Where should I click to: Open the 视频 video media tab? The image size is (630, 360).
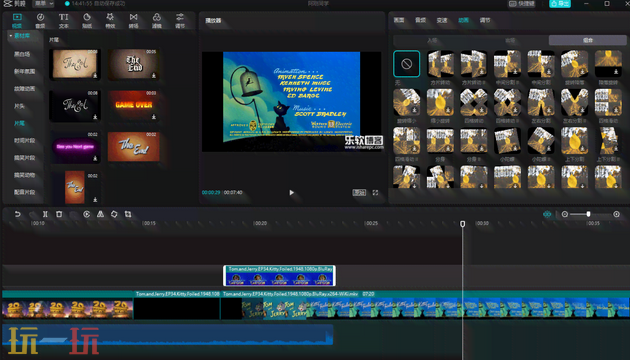[17, 20]
